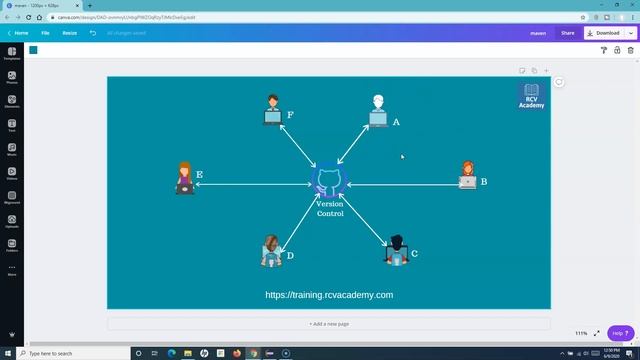This screenshot has width=640, height=360.
Task: Open the Help button
Action: 621,333
